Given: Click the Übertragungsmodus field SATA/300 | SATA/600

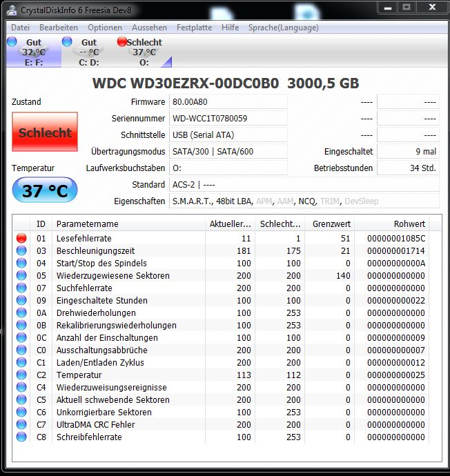Looking at the screenshot, I should click(228, 152).
